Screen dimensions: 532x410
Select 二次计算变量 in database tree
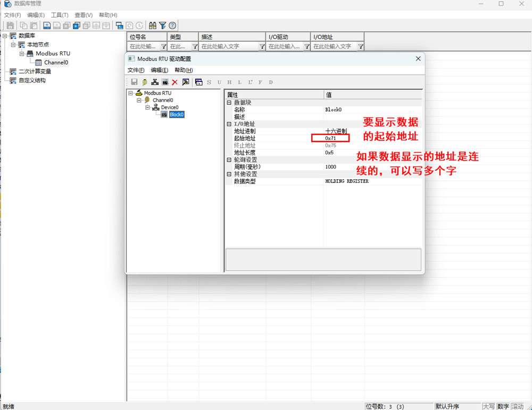[35, 72]
